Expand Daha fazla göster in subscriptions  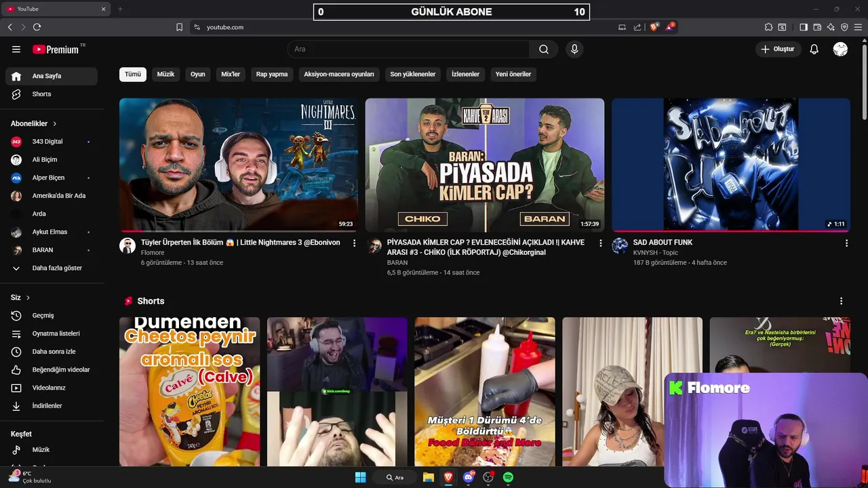(52, 268)
